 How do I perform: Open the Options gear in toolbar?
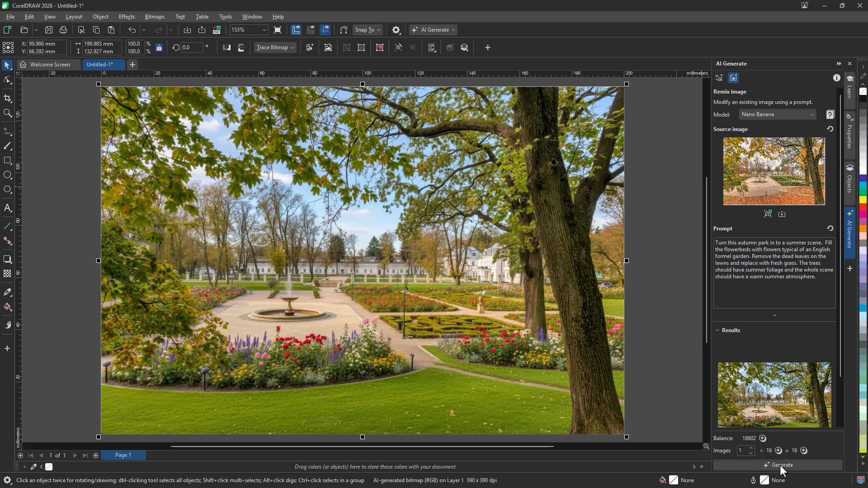click(x=396, y=30)
